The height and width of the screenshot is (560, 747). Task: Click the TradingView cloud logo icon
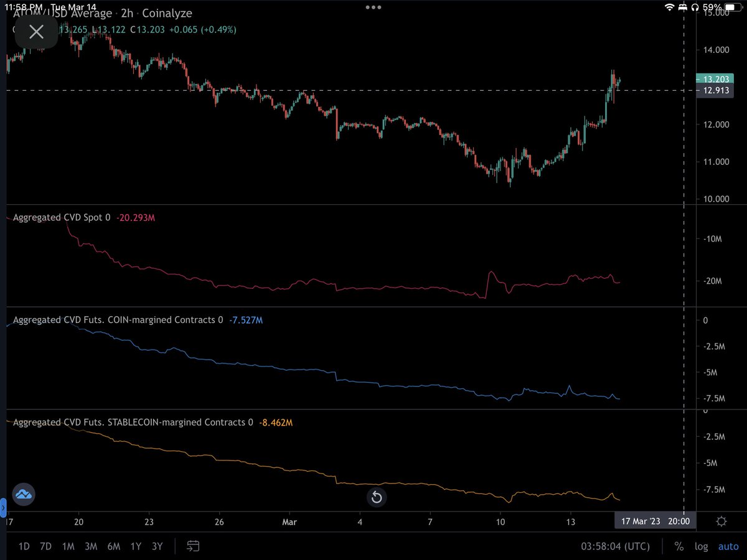24,495
